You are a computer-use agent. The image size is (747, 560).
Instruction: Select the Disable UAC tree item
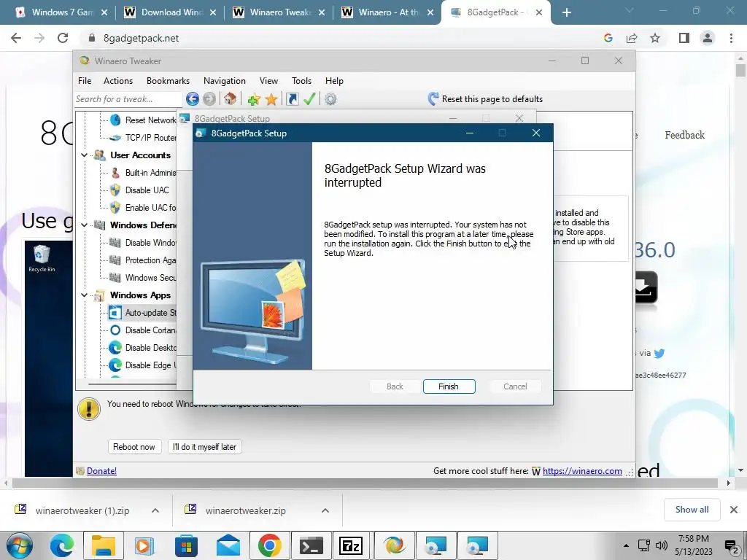(x=147, y=190)
